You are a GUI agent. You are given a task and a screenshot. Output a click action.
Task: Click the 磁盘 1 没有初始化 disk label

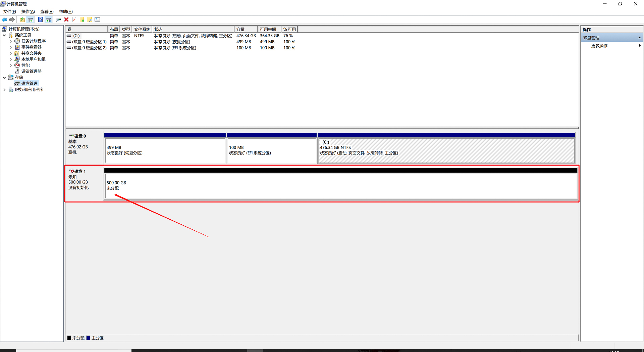pyautogui.click(x=85, y=183)
